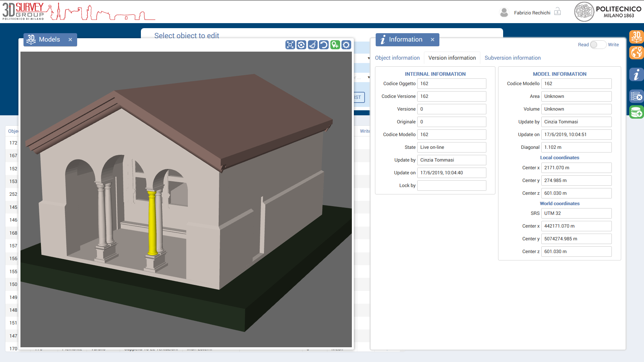Click the green add location marker icon
The height and width of the screenshot is (362, 644).
click(335, 45)
